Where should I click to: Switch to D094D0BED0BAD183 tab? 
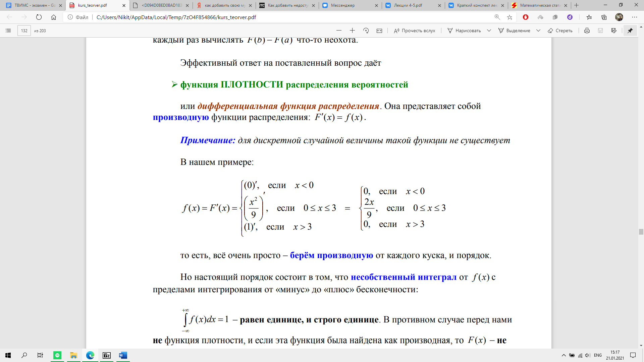pos(161,5)
